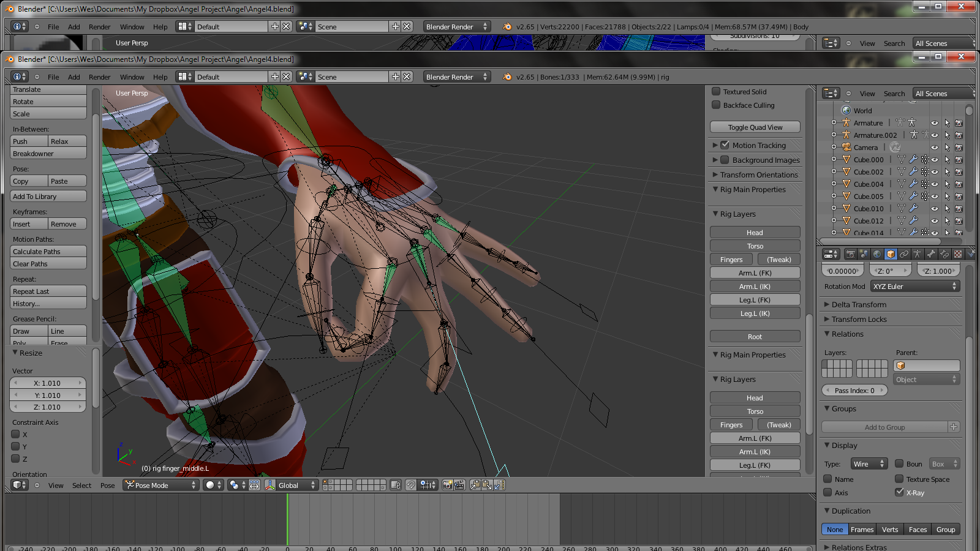Open the Render menu in front window

click(x=99, y=77)
